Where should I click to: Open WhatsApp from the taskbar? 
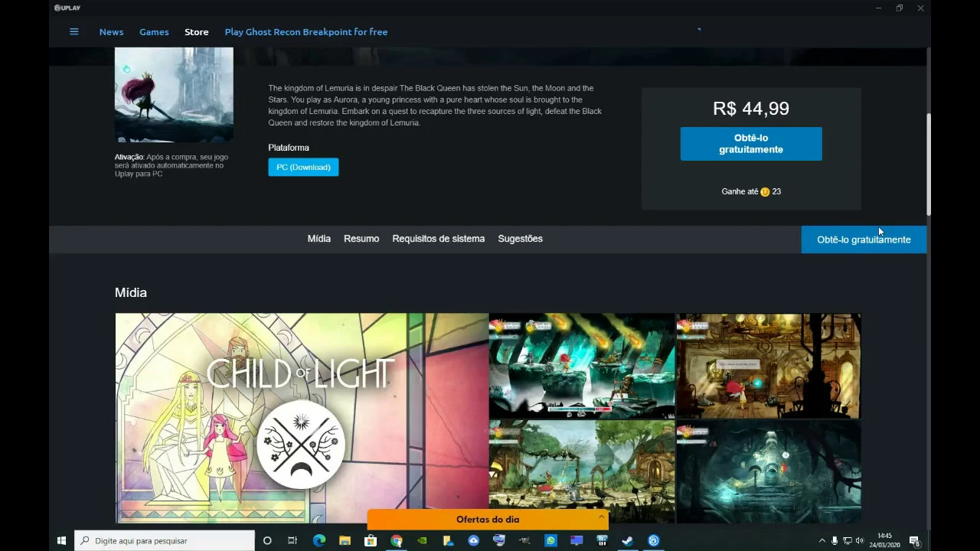(550, 540)
